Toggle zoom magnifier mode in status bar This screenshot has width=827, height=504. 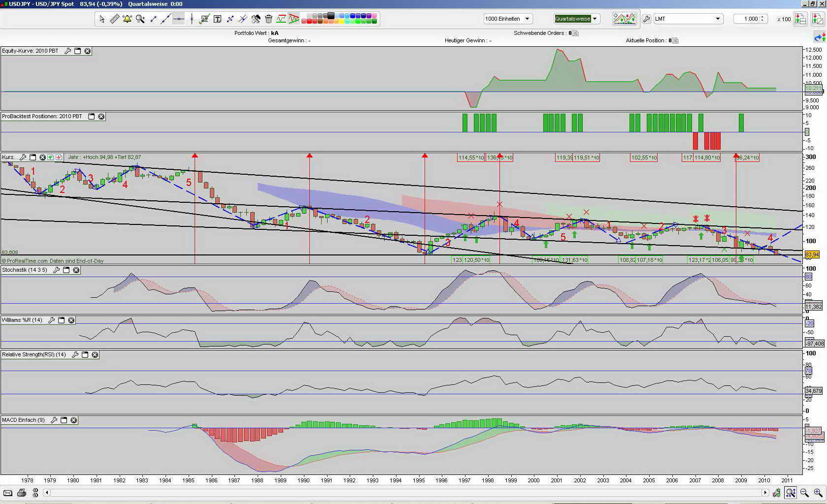pyautogui.click(x=789, y=493)
